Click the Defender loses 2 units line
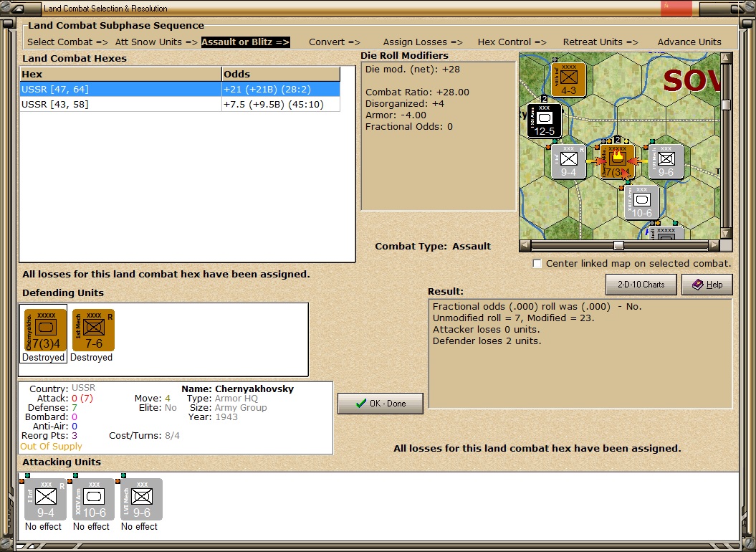Image resolution: width=756 pixels, height=552 pixels. (487, 341)
